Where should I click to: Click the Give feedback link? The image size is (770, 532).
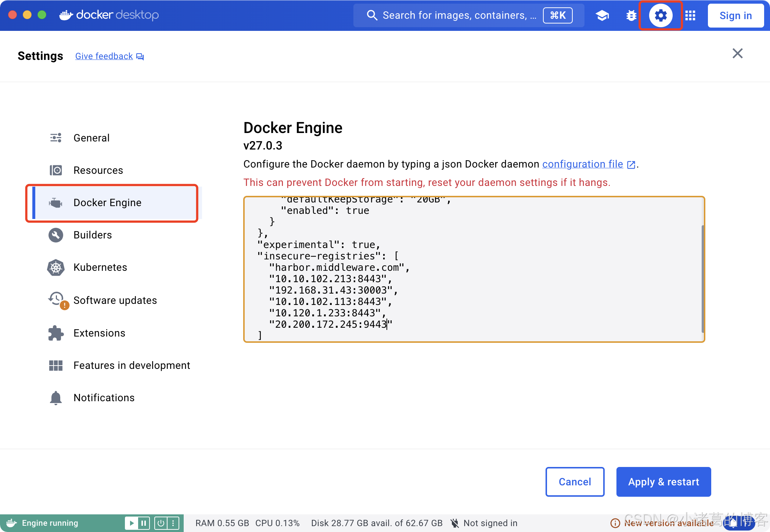(x=104, y=56)
